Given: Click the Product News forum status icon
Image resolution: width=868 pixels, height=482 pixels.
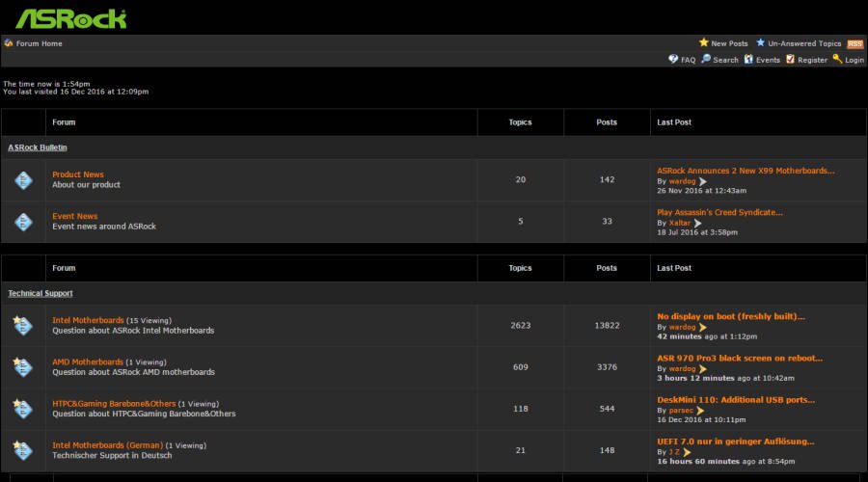Looking at the screenshot, I should tap(23, 179).
